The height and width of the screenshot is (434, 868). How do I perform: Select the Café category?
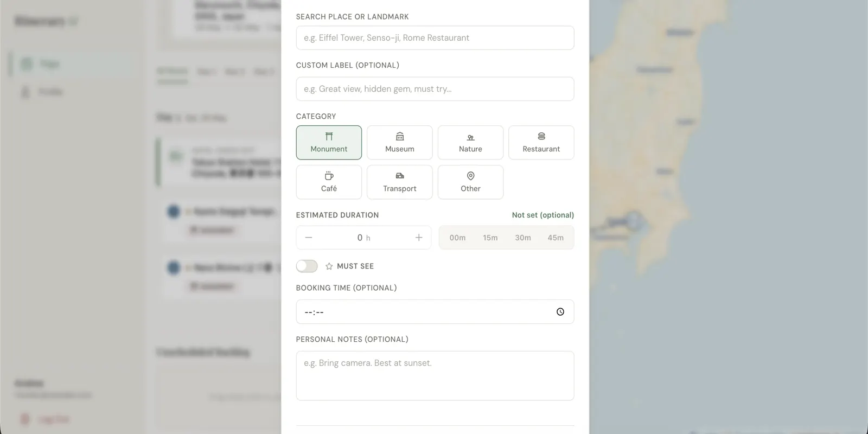coord(329,182)
